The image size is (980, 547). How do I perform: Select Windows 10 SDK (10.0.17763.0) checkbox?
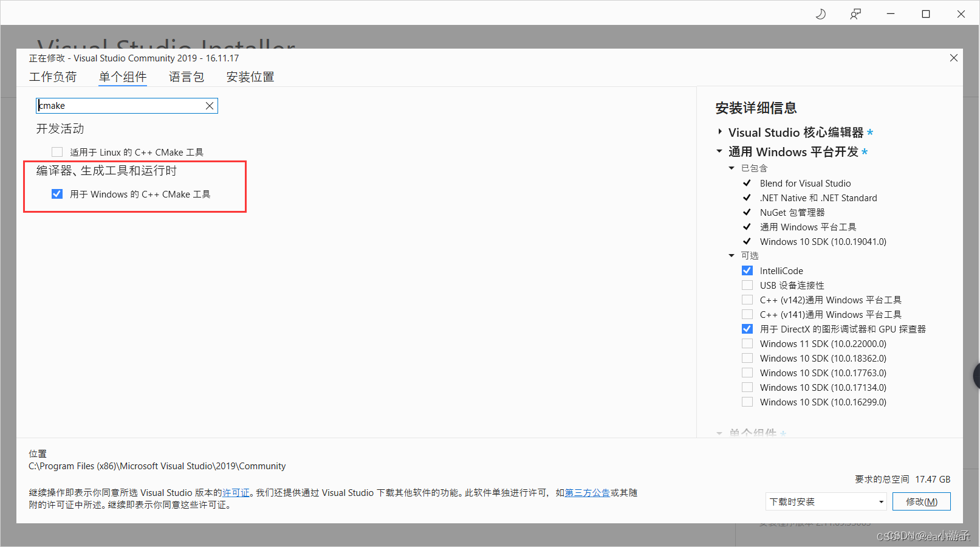pos(747,373)
